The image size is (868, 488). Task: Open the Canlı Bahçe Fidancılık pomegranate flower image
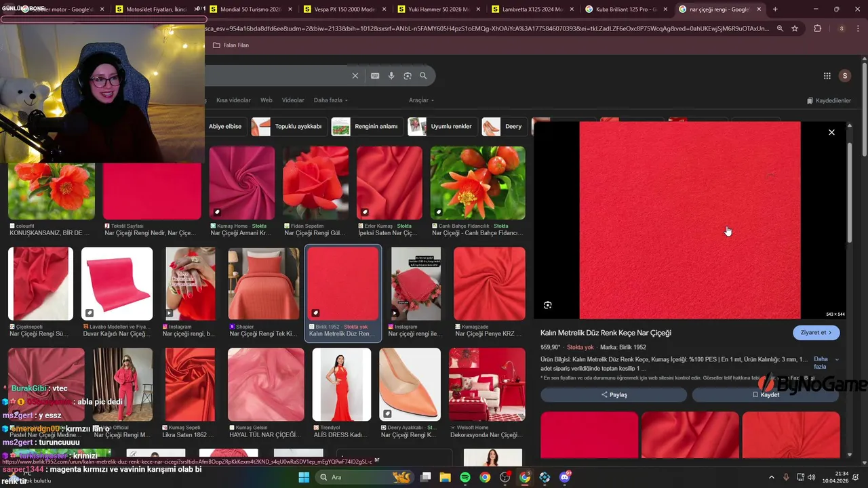(477, 183)
